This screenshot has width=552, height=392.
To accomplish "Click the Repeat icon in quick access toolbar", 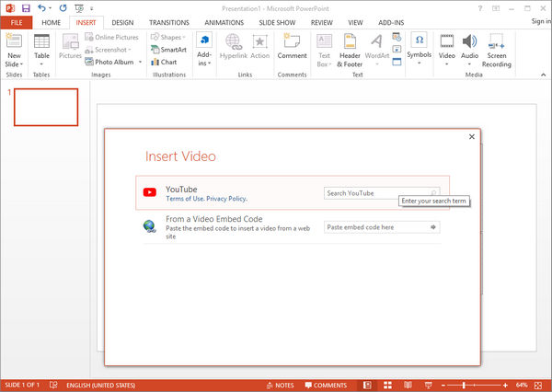I will [63, 8].
